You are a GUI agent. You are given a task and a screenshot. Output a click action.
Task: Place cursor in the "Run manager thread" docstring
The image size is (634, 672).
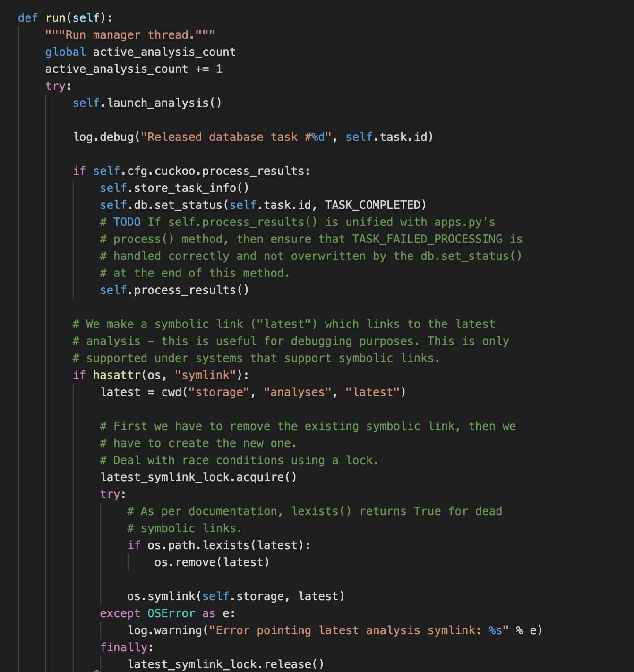[130, 35]
